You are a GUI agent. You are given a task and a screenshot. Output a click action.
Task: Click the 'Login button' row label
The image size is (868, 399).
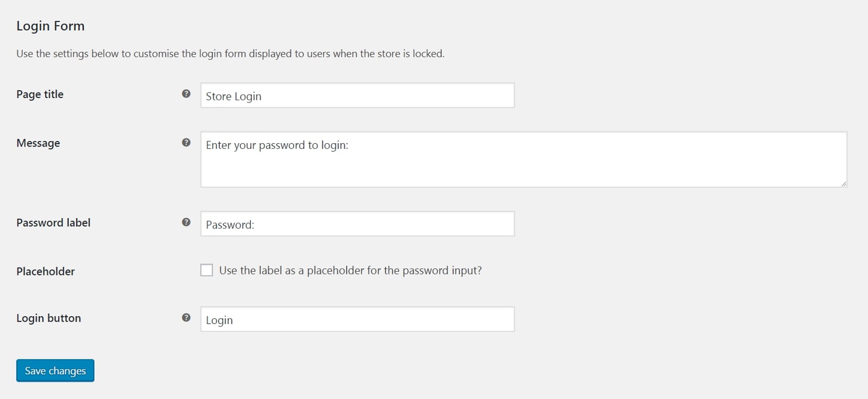tap(48, 318)
